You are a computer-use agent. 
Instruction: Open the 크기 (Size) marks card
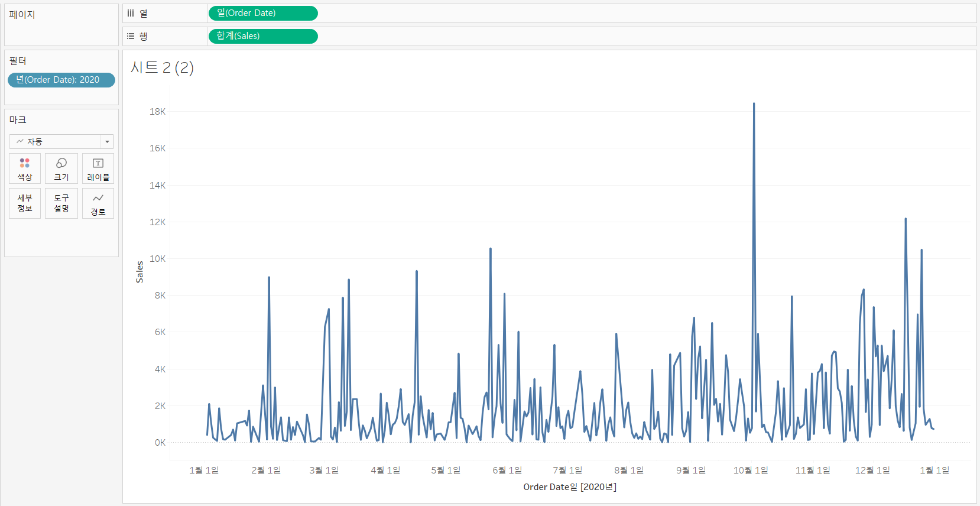coord(61,168)
